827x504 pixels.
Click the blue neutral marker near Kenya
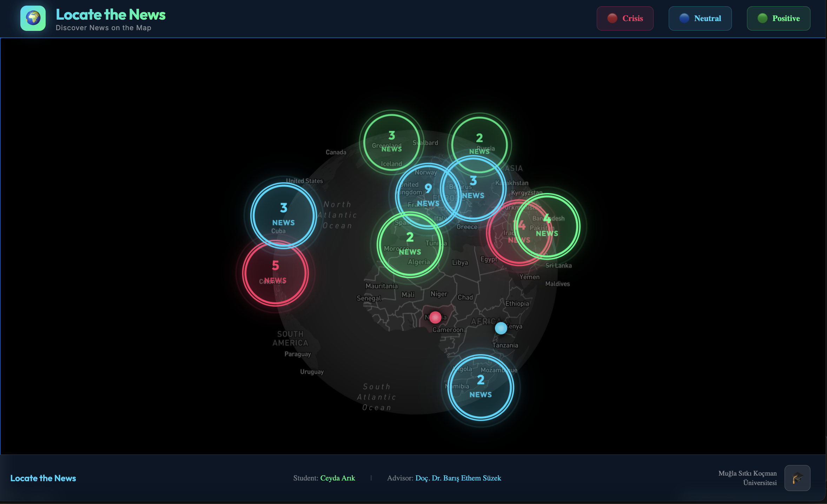pos(501,328)
